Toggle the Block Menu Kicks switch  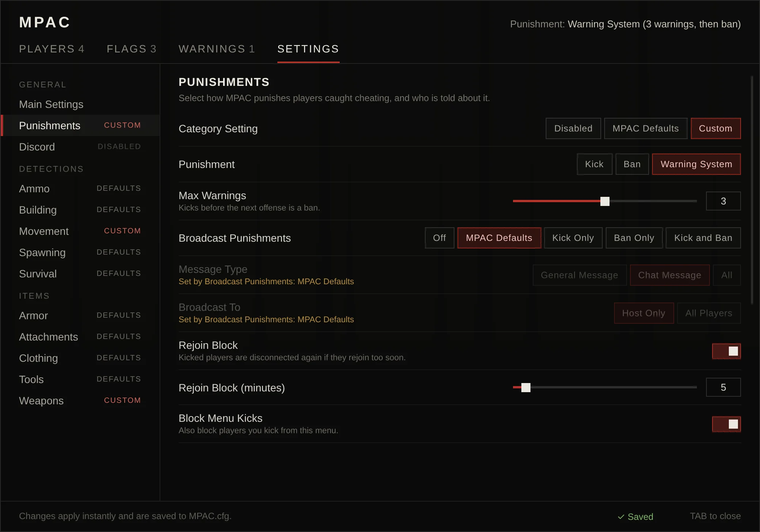pos(726,424)
